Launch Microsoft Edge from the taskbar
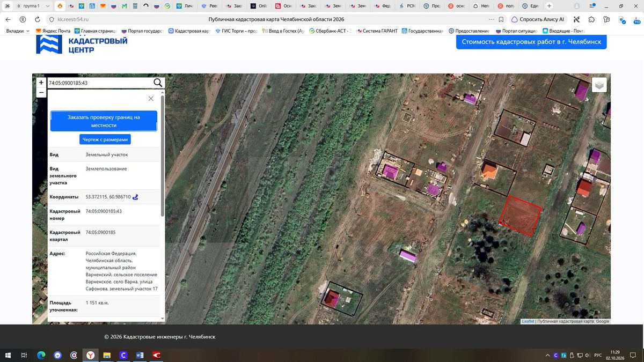 41,355
